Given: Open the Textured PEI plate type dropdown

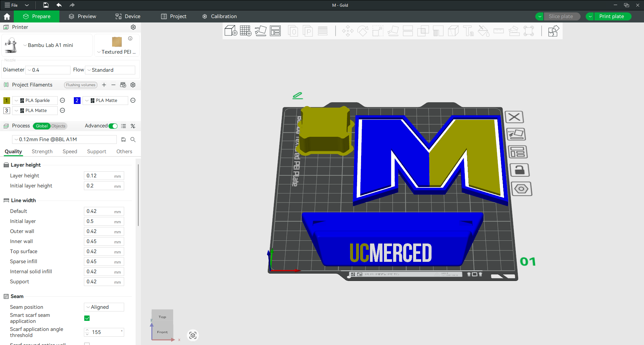Looking at the screenshot, I should (x=116, y=52).
